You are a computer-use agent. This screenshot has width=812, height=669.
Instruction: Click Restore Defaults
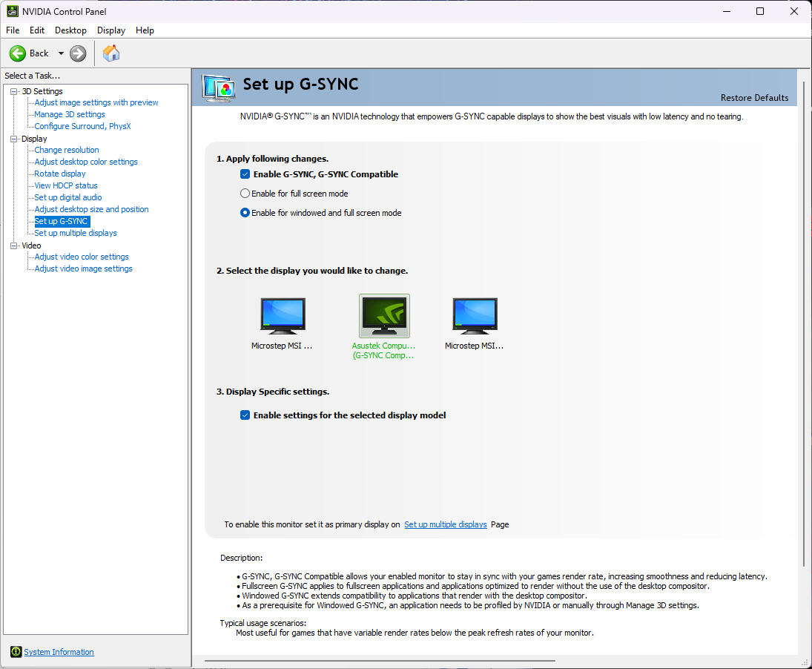(x=754, y=98)
